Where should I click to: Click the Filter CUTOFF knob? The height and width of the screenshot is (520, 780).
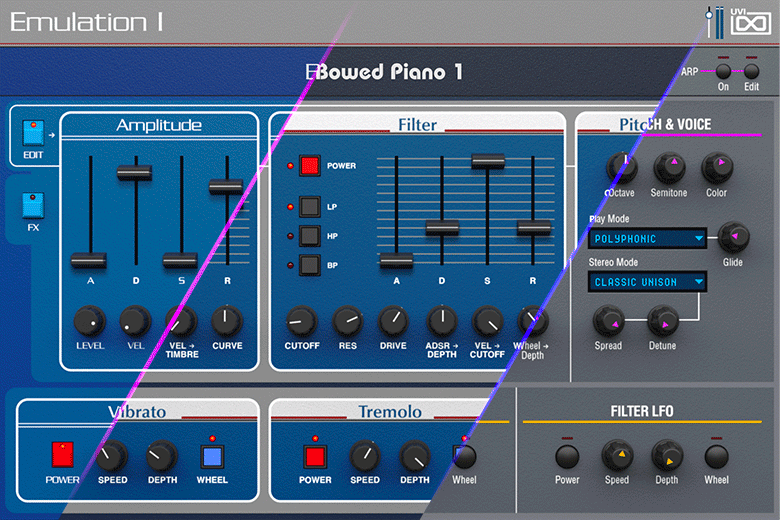tap(301, 321)
